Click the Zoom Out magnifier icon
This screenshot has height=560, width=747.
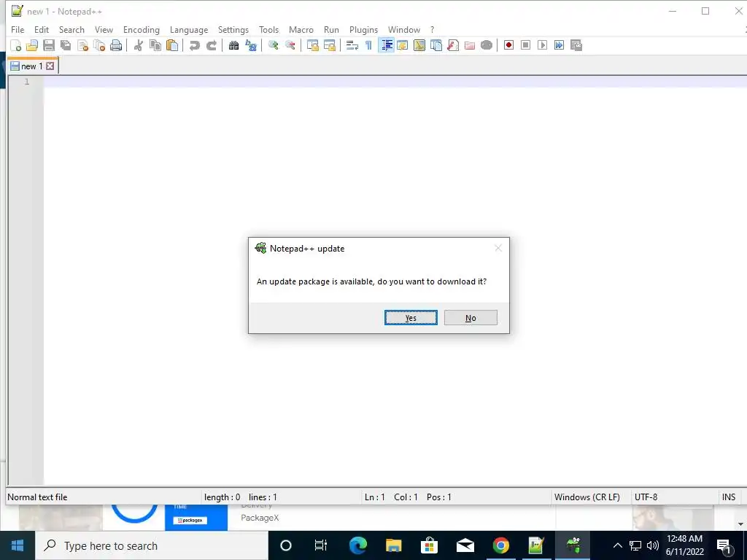tap(290, 45)
